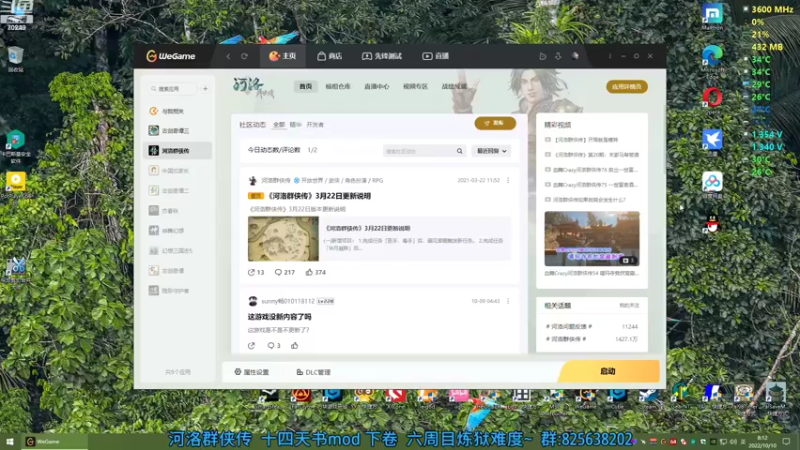Open the WeGame more options menu dots
The width and height of the screenshot is (800, 450).
point(610,56)
